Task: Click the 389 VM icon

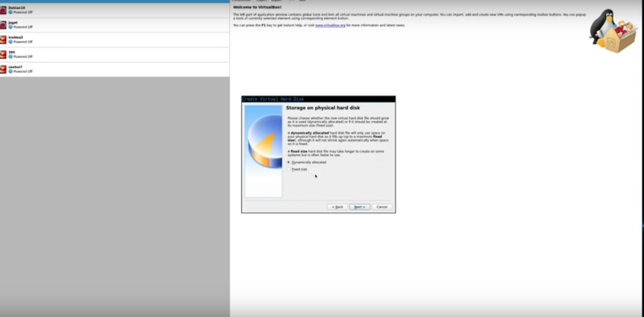Action: click(x=3, y=55)
